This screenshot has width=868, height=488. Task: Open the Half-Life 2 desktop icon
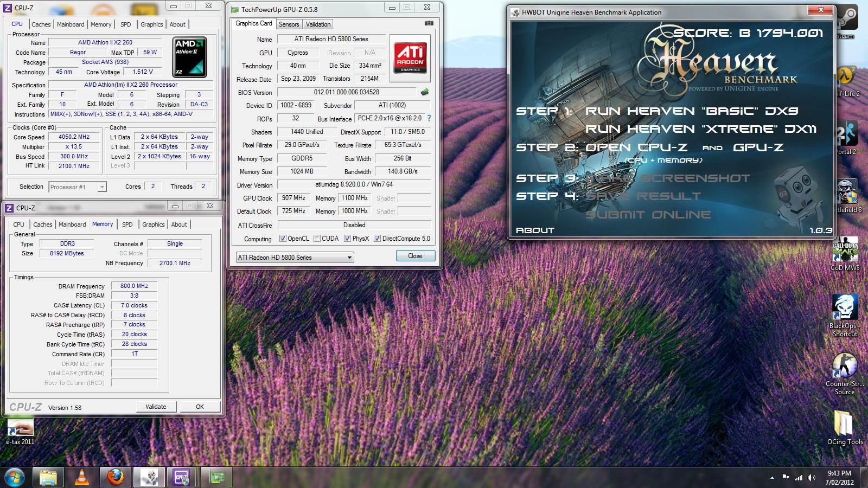pyautogui.click(x=846, y=81)
